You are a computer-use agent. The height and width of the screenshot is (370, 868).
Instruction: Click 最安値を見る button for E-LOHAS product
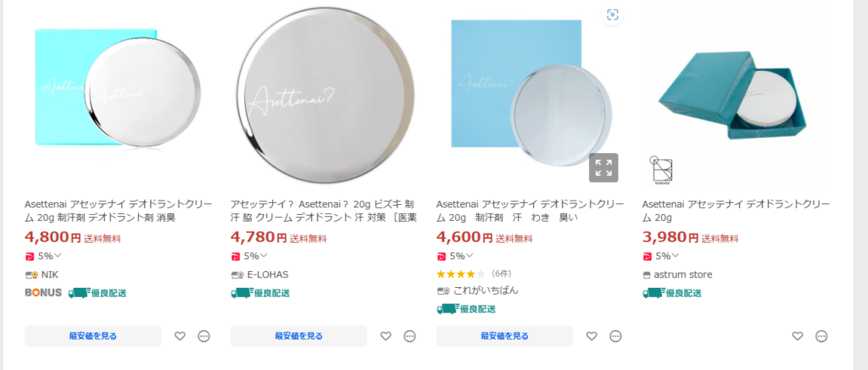[x=298, y=336]
